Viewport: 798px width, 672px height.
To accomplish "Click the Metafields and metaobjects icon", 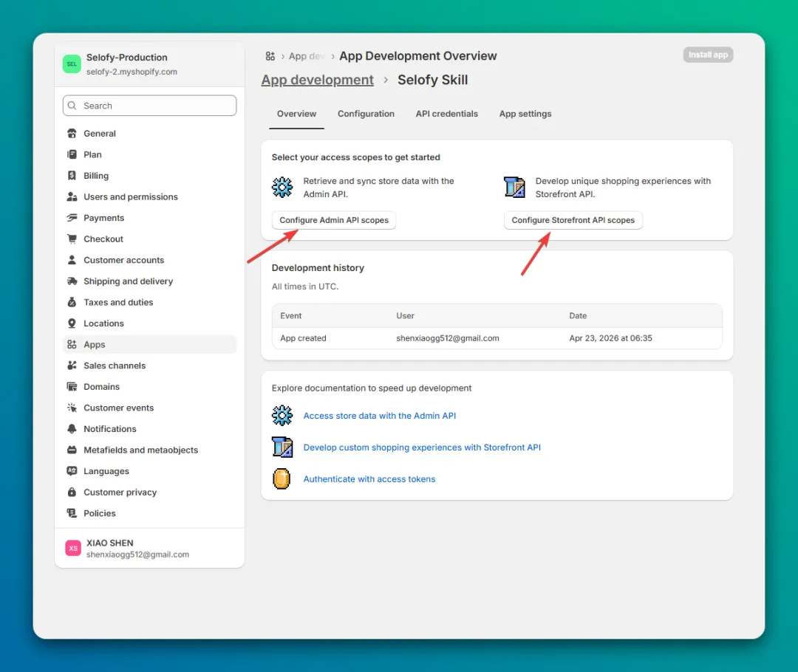I will (x=72, y=450).
